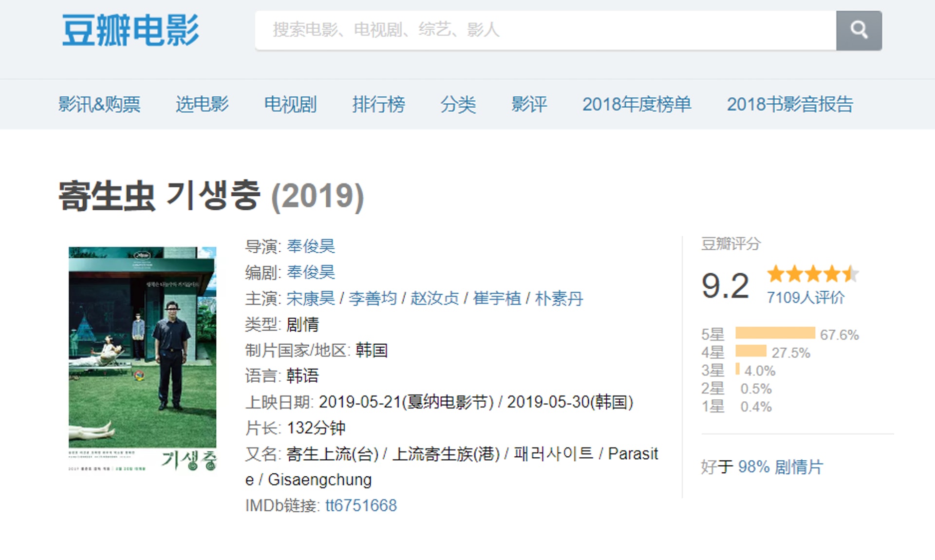
Task: Click the country value 韩国
Action: pos(372,350)
